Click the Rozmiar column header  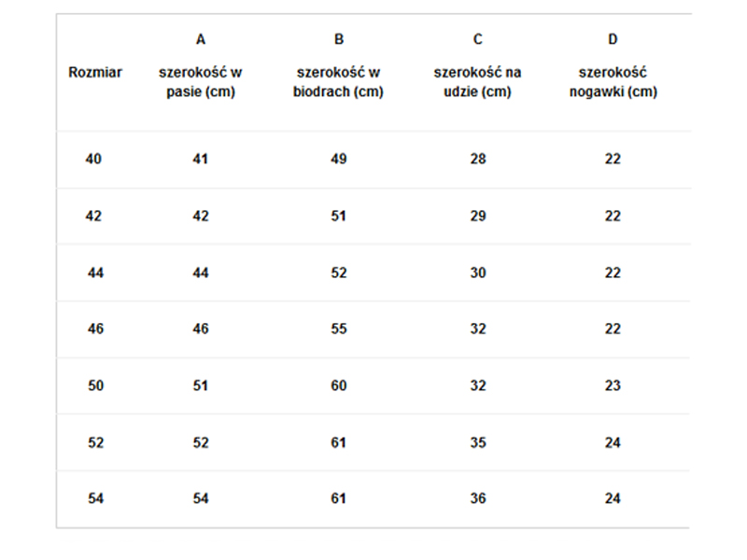95,73
